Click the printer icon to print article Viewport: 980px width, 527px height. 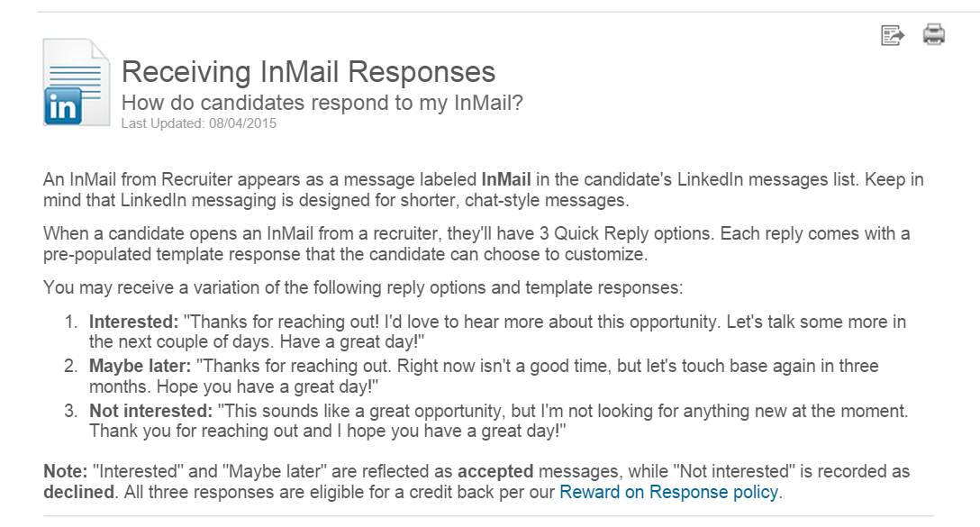(934, 34)
